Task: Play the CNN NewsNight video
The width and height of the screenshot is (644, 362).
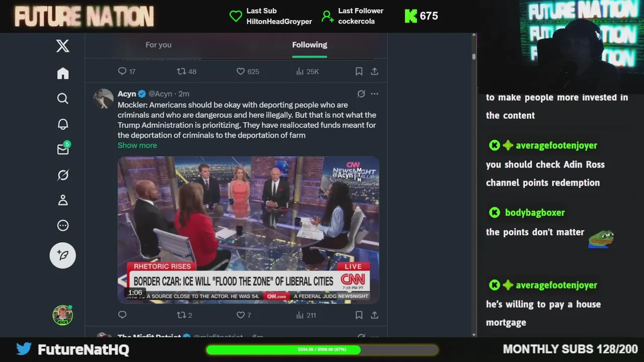Action: click(249, 230)
